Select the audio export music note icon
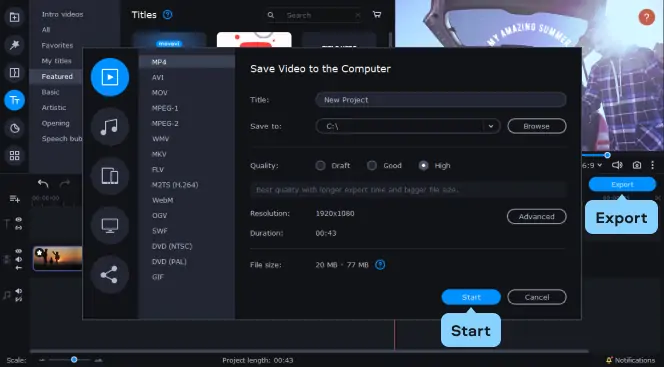 point(110,127)
